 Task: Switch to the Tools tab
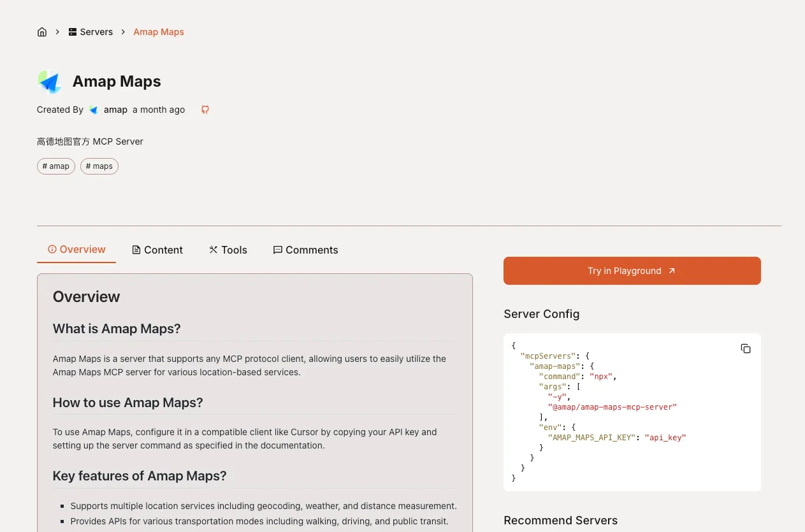(x=228, y=250)
